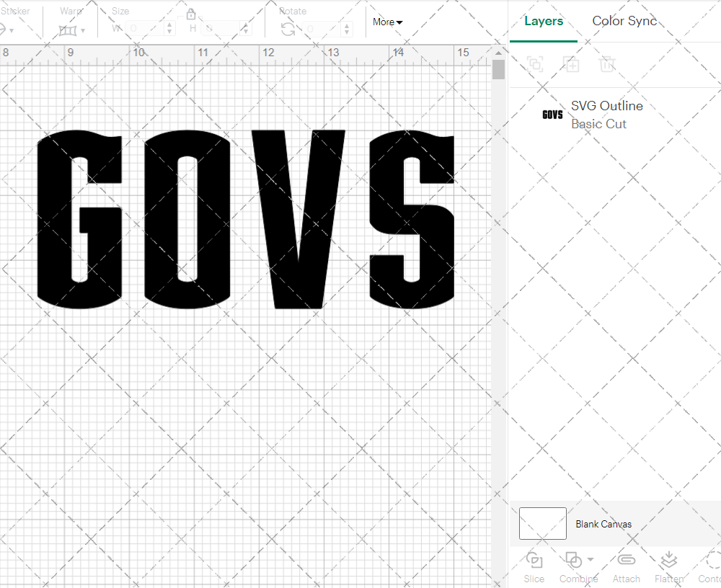Click the group layers icon
The height and width of the screenshot is (588, 721).
point(535,64)
